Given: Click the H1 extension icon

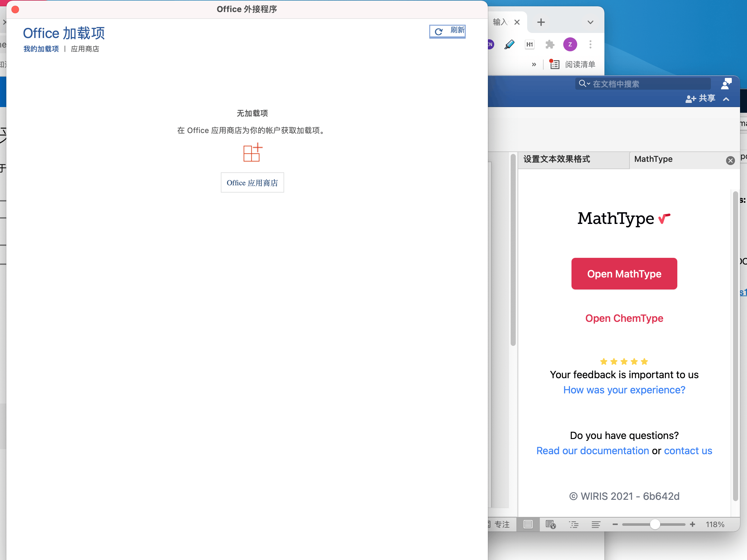Looking at the screenshot, I should [529, 44].
